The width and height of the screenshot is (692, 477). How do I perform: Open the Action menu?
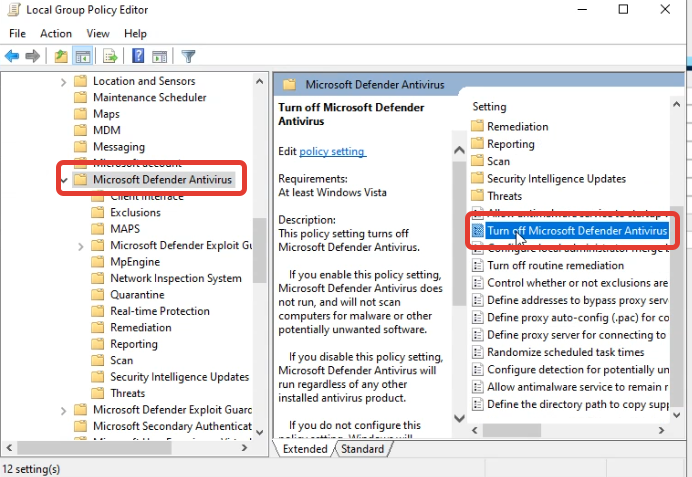coord(56,34)
